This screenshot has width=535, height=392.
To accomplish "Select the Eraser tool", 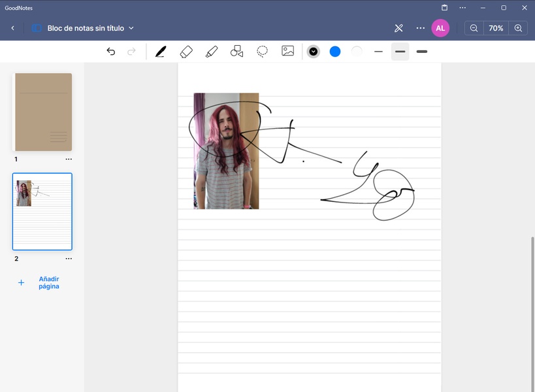I will click(186, 52).
